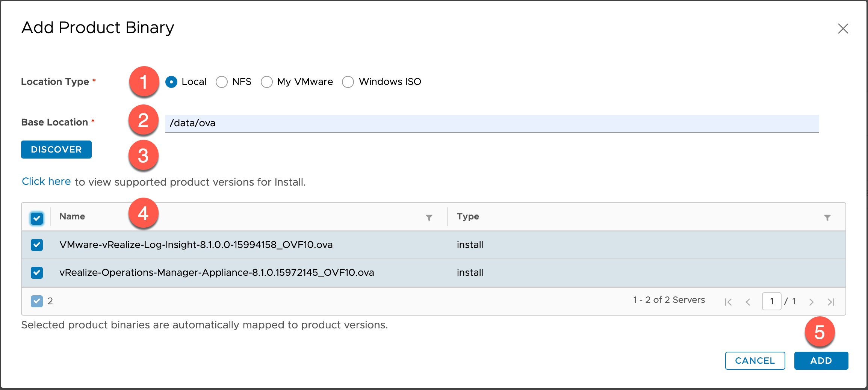This screenshot has height=390, width=868.
Task: Toggle the select-all checkbox in table header
Action: click(x=37, y=218)
